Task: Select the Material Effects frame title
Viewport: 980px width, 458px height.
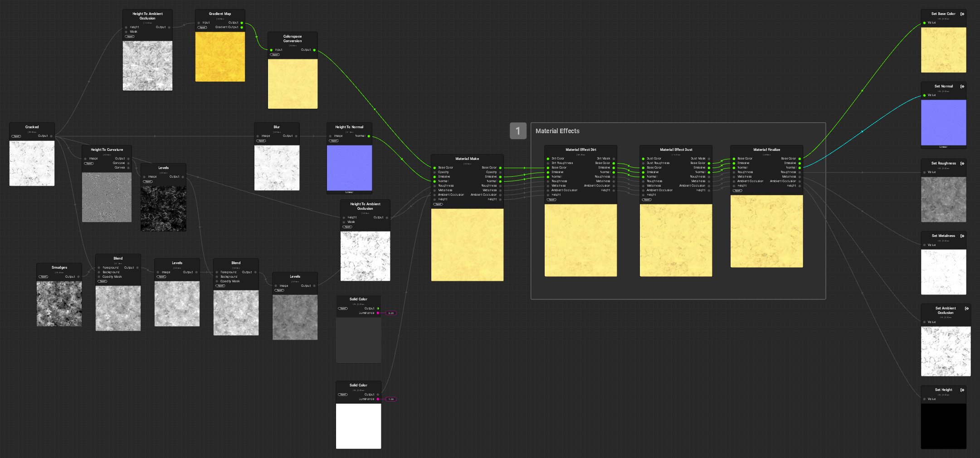Action: pos(557,131)
